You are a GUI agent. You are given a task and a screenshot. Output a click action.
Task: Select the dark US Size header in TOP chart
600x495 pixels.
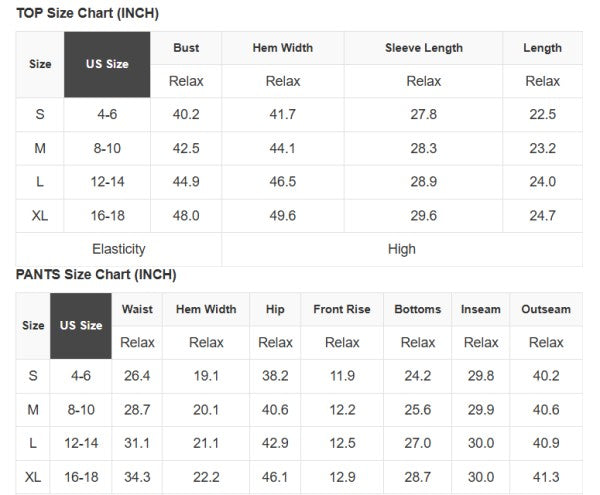pos(107,64)
